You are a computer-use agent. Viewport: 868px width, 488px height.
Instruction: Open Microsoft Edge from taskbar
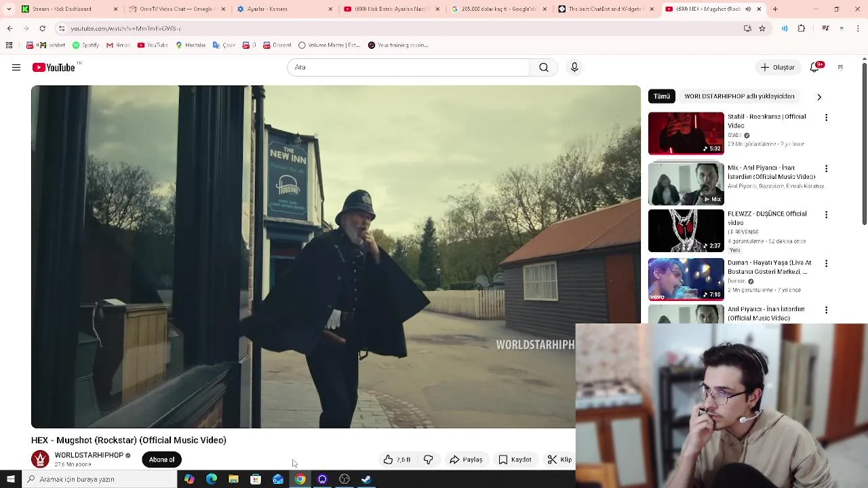point(212,479)
